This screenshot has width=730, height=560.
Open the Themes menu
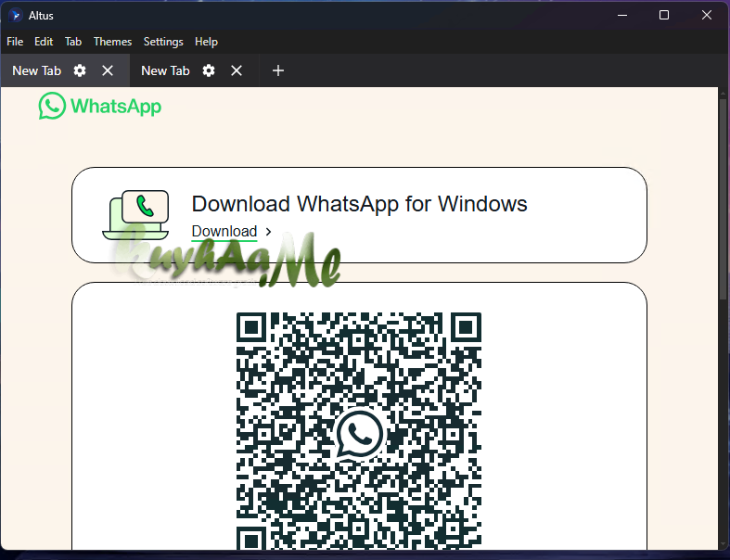[112, 42]
